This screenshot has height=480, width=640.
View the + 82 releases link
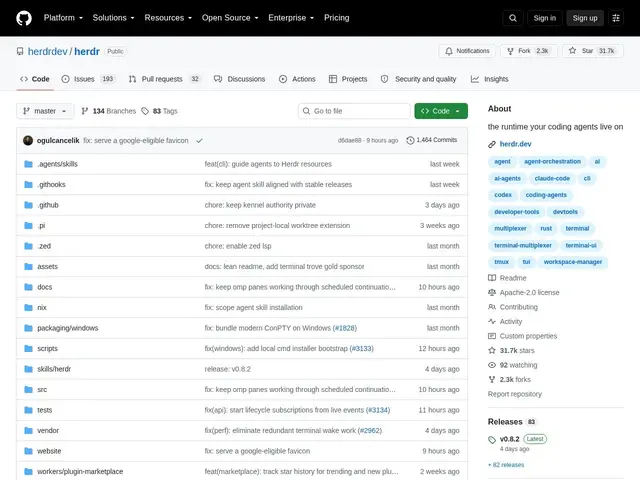point(506,465)
